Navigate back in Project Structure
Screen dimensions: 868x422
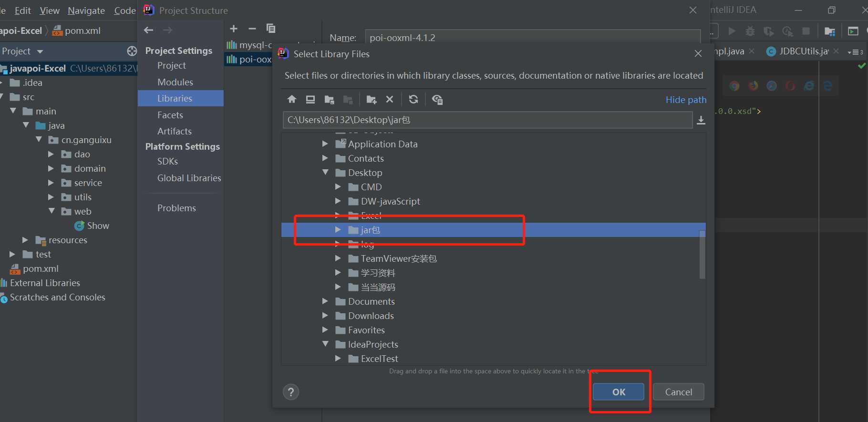(x=149, y=30)
